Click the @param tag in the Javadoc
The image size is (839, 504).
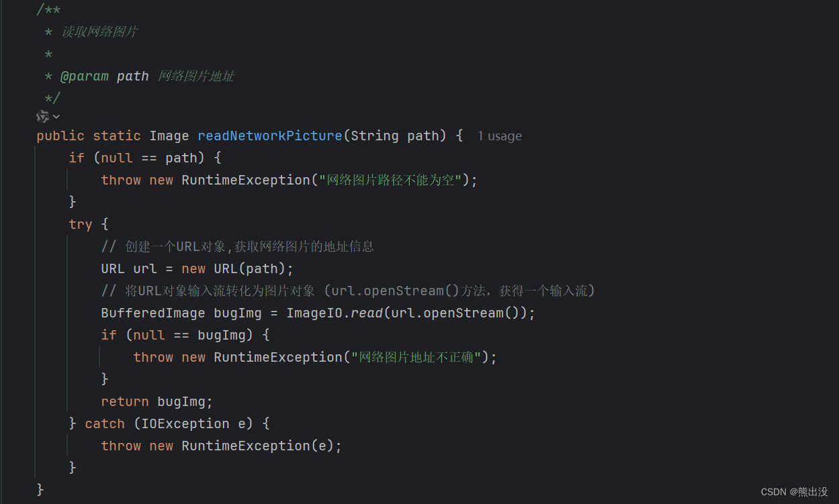pos(85,76)
